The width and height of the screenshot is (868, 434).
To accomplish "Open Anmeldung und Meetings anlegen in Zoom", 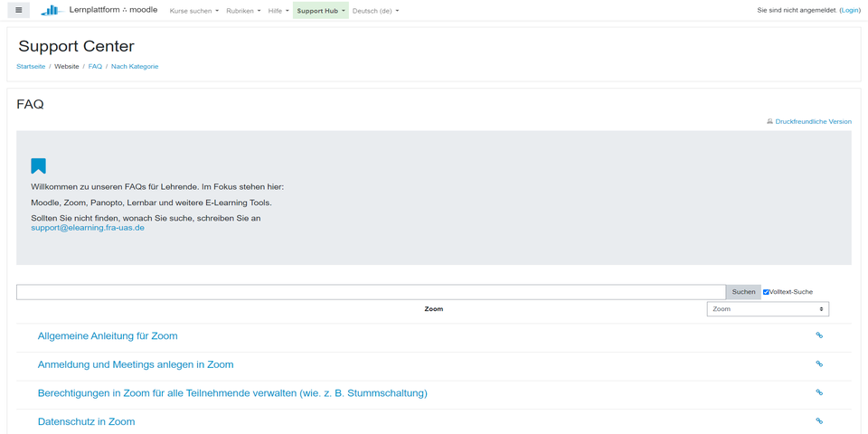I will point(136,364).
